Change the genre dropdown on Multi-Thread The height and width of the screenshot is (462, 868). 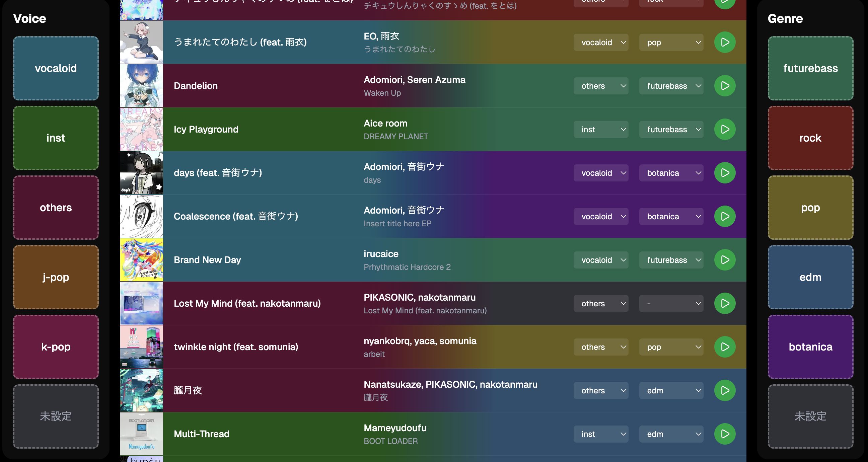(671, 434)
